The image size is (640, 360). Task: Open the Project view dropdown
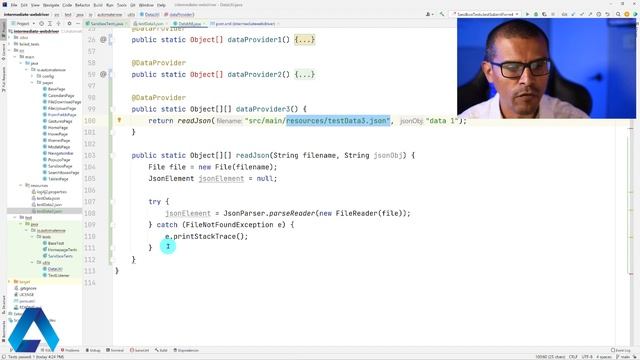point(23,24)
